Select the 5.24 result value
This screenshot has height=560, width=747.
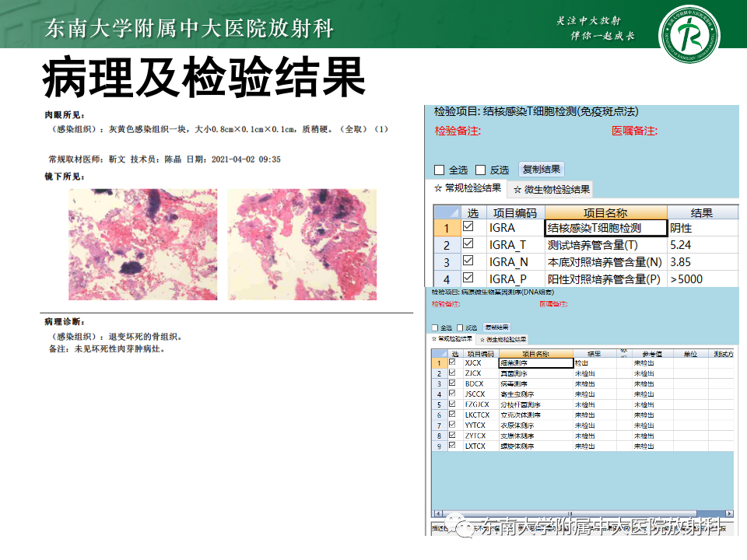703,245
